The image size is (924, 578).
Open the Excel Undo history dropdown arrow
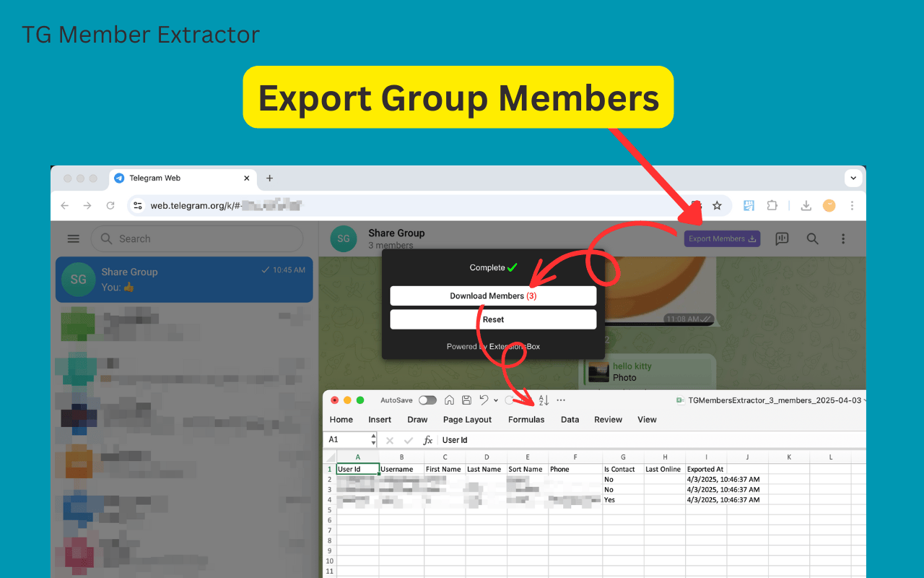[496, 400]
